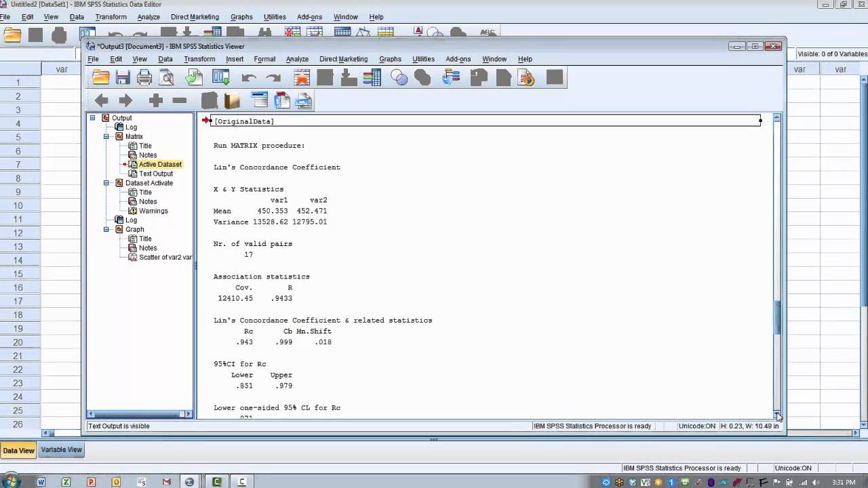Click the tree diagram toolbar icon
Screen dimensions: 868x488
coord(451,78)
